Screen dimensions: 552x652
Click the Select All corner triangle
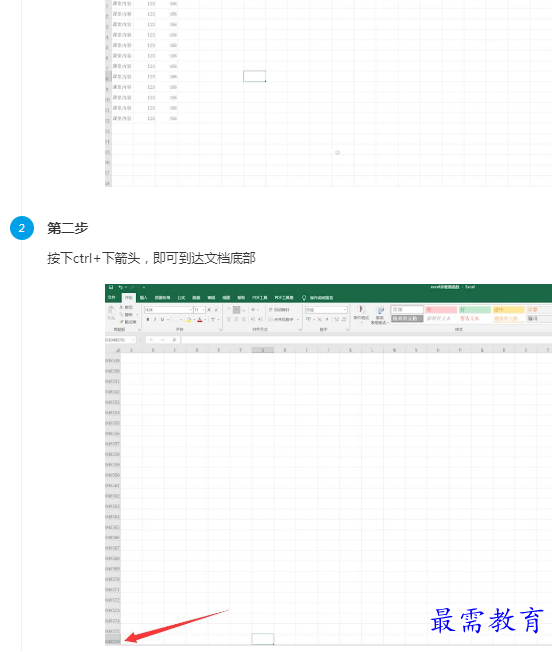click(118, 350)
